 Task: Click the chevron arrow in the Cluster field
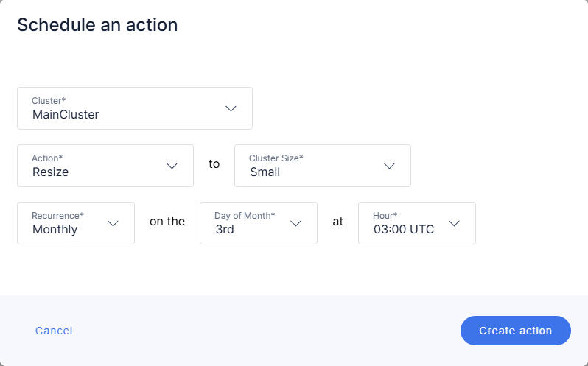(x=231, y=108)
